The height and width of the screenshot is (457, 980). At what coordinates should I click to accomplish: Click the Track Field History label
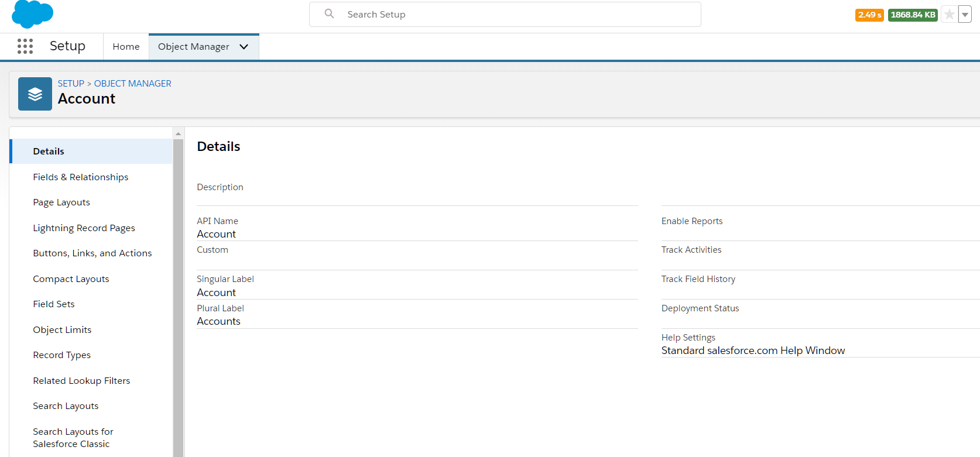pyautogui.click(x=698, y=279)
